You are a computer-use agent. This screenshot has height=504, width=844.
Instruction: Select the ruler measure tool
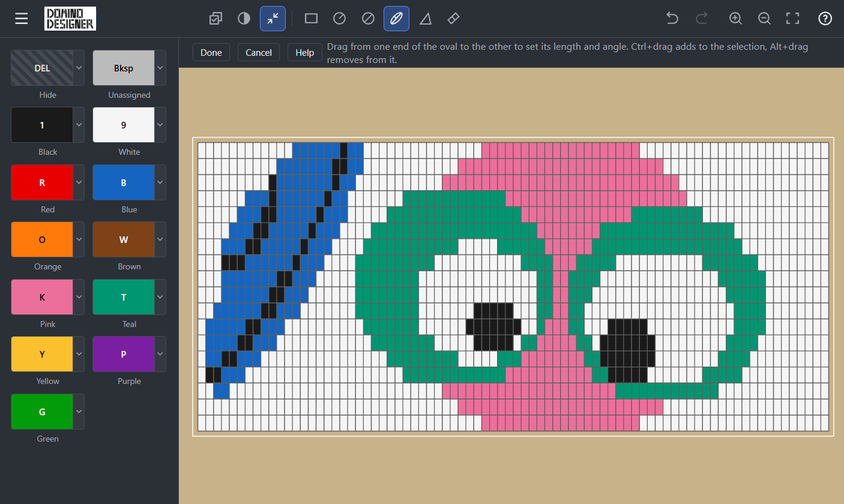pyautogui.click(x=454, y=19)
